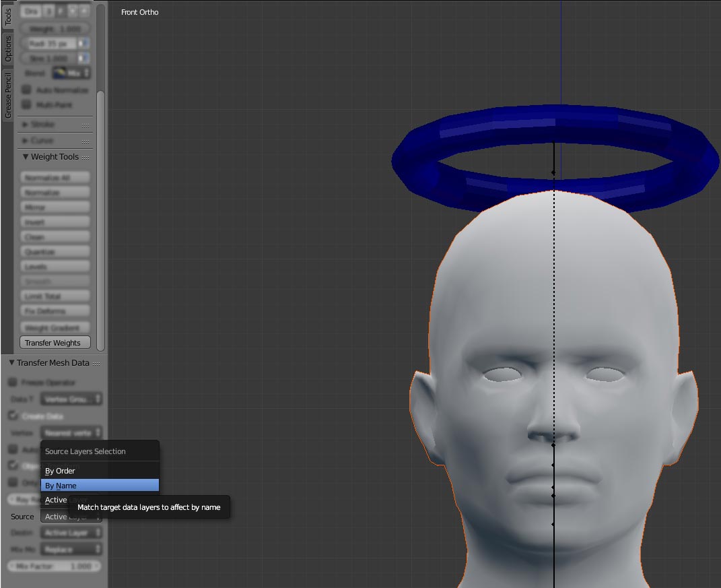Click the Transfer Weights button

55,343
